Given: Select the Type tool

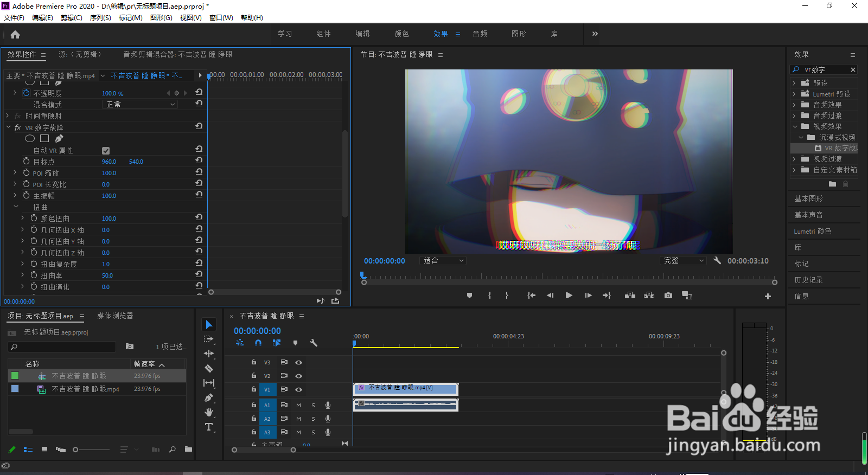Looking at the screenshot, I should [209, 427].
